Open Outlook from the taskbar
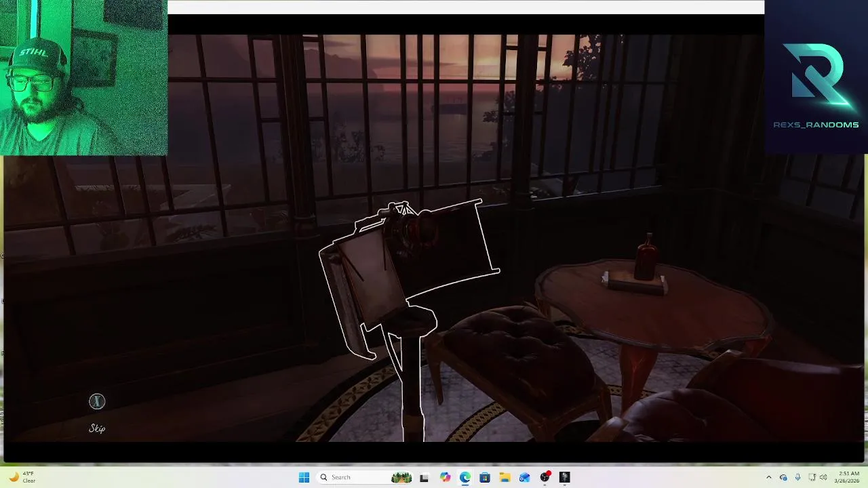This screenshot has height=488, width=868. (x=524, y=477)
